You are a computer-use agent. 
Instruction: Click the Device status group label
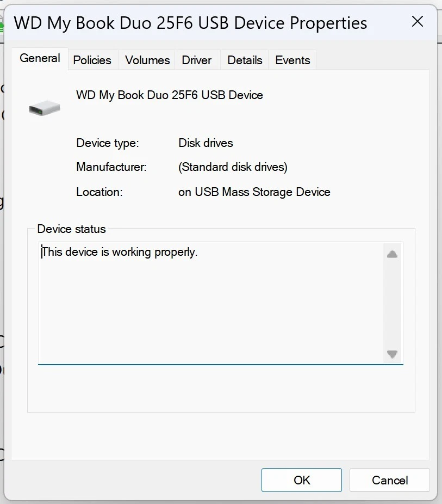point(71,229)
